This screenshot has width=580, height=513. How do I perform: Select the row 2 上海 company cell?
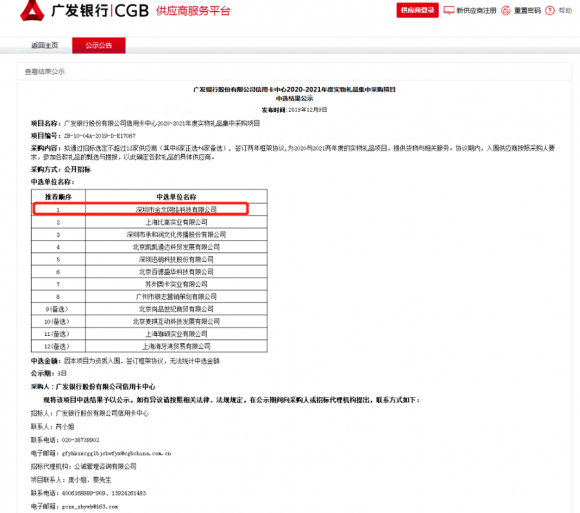[176, 222]
